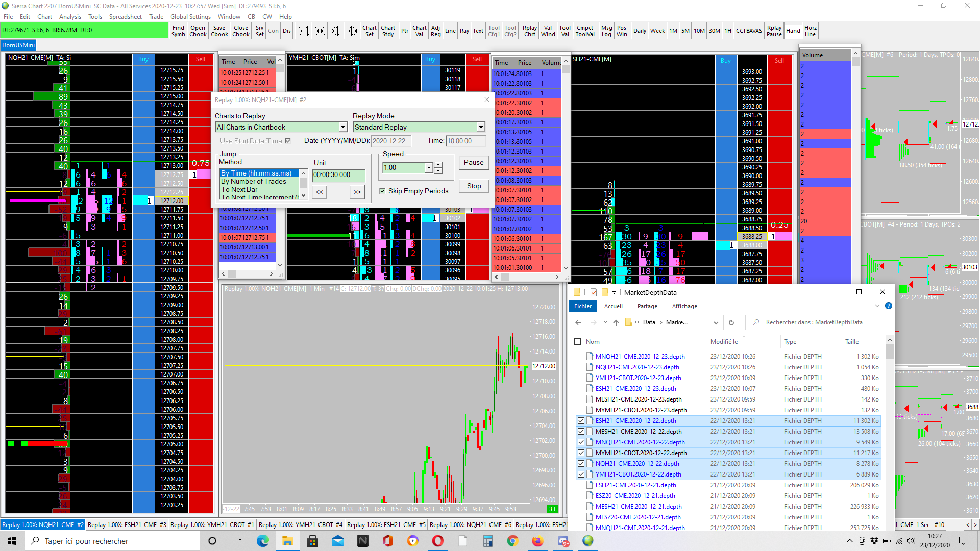Screen dimensions: 980x551
Task: Uncheck ESH21-CME.2020-12-22.depth file checkbox
Action: [x=581, y=421]
